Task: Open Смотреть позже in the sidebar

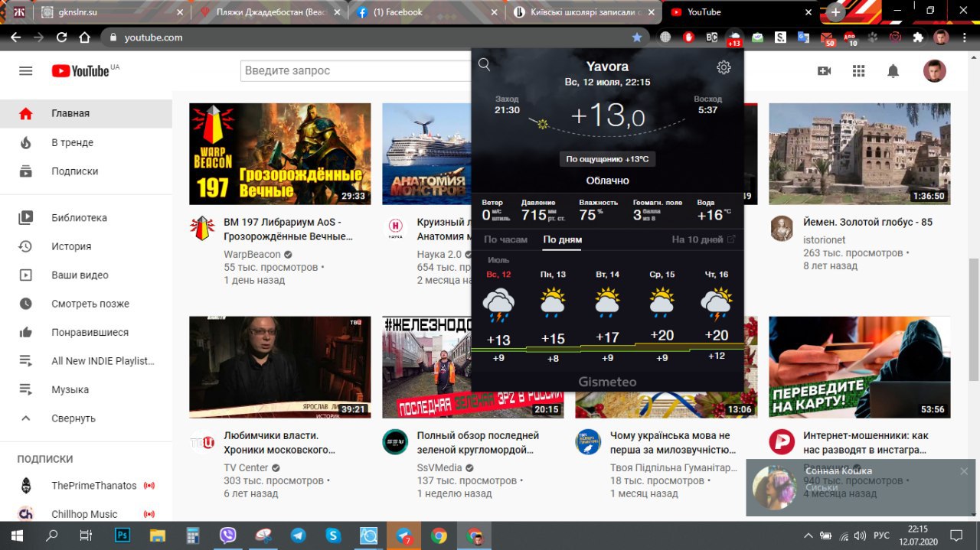Action: [x=86, y=304]
